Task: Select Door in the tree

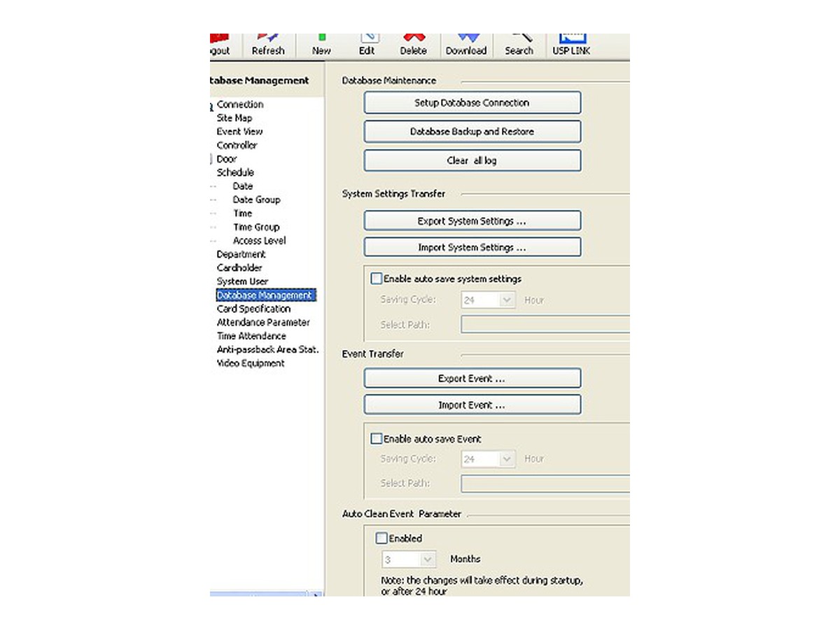Action: coord(227,159)
